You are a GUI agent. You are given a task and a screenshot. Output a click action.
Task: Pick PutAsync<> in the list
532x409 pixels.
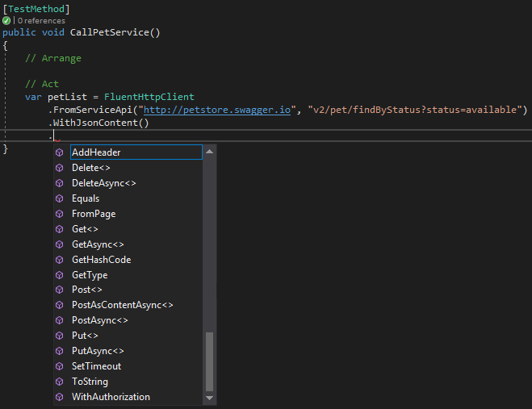pos(98,351)
